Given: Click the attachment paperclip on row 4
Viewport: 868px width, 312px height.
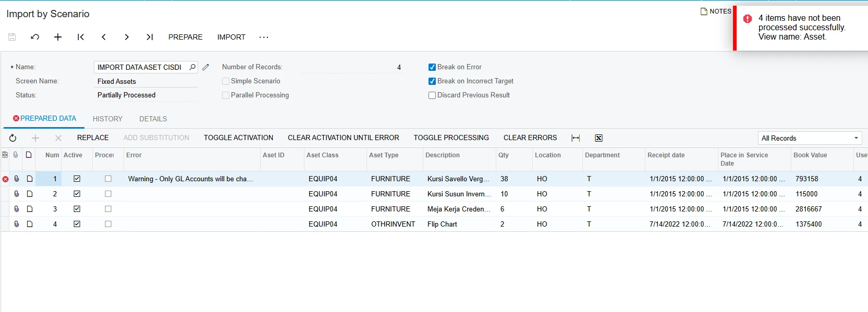Looking at the screenshot, I should pyautogui.click(x=17, y=224).
